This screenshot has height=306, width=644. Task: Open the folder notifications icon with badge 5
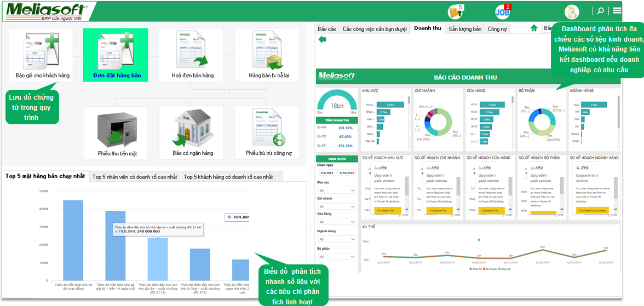[x=455, y=11]
